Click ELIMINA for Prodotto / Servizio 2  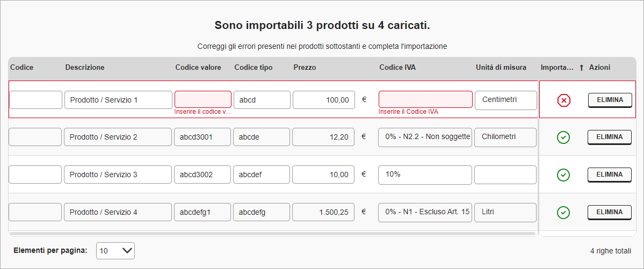[x=610, y=137]
